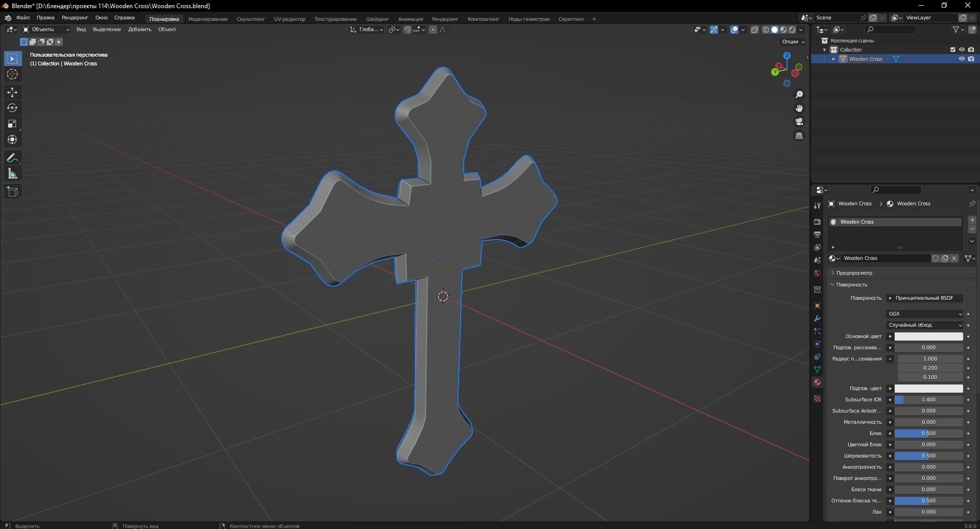Toggle the Collection camera render visibility
Image resolution: width=980 pixels, height=529 pixels.
tap(971, 50)
